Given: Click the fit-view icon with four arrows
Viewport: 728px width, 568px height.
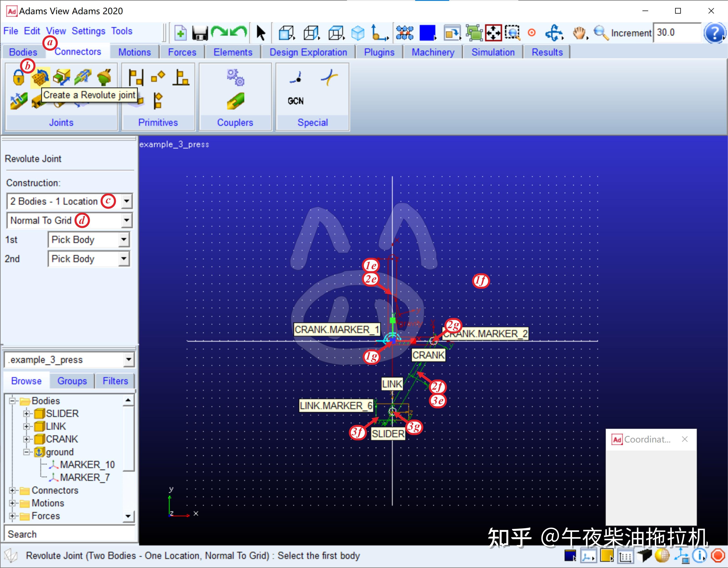Looking at the screenshot, I should (x=493, y=33).
